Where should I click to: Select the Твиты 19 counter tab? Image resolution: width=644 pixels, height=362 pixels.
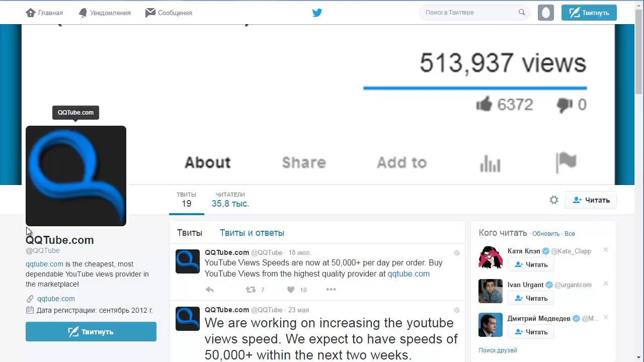[x=186, y=200]
